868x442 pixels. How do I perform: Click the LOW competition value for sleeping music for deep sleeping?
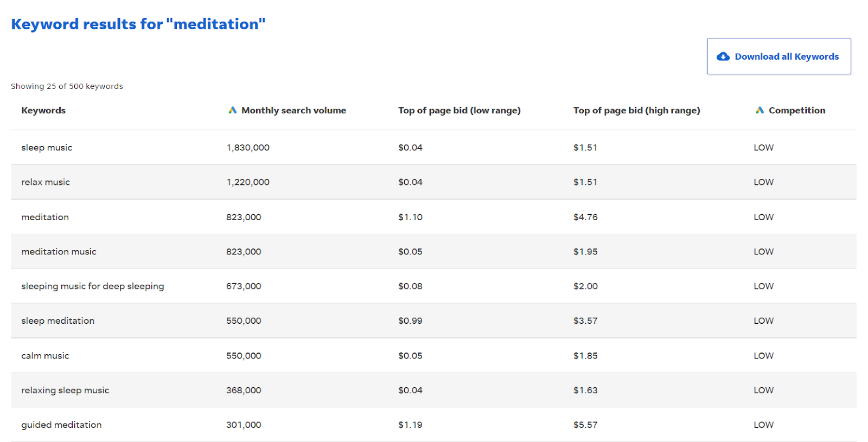pyautogui.click(x=763, y=286)
